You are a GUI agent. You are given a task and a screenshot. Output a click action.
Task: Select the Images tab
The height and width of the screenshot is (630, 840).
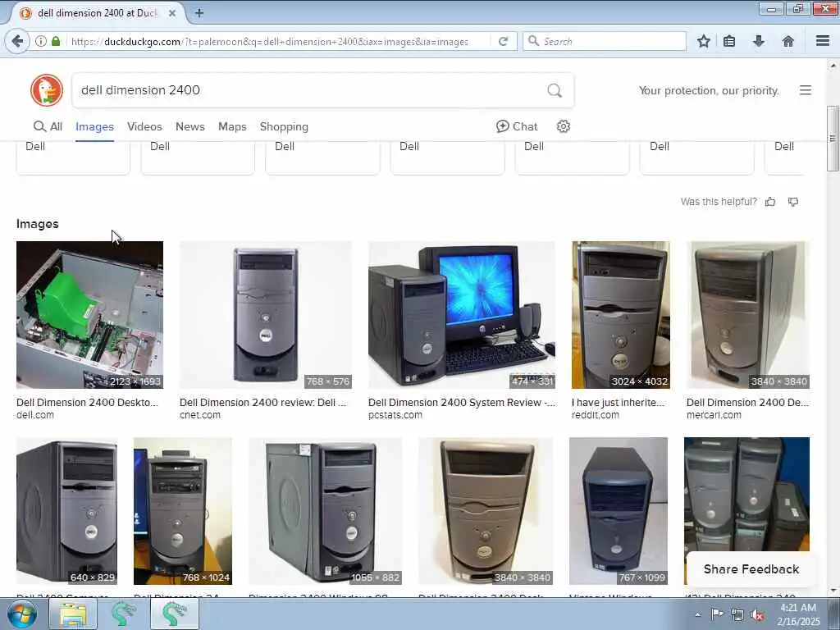[95, 126]
